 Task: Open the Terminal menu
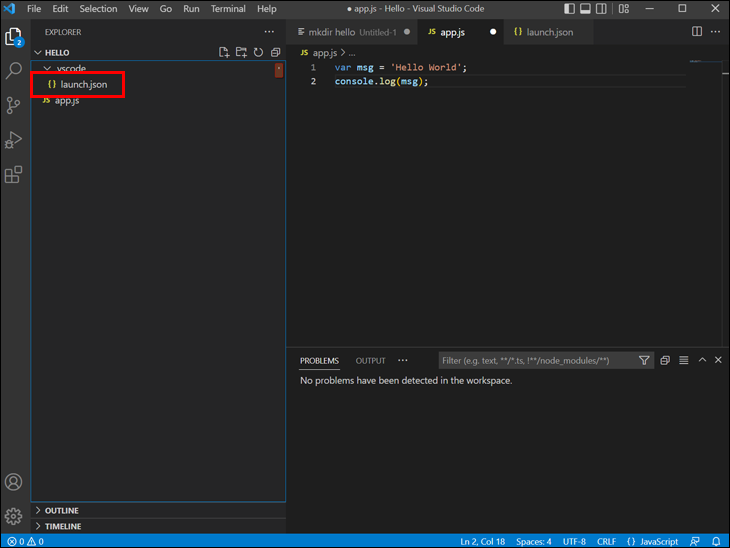(228, 9)
